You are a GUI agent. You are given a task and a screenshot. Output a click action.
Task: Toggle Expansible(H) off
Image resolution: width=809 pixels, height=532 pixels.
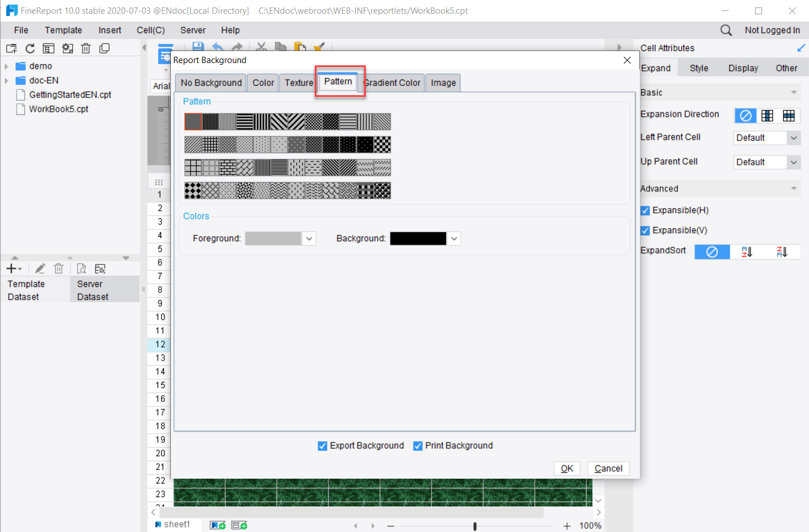[x=645, y=210]
